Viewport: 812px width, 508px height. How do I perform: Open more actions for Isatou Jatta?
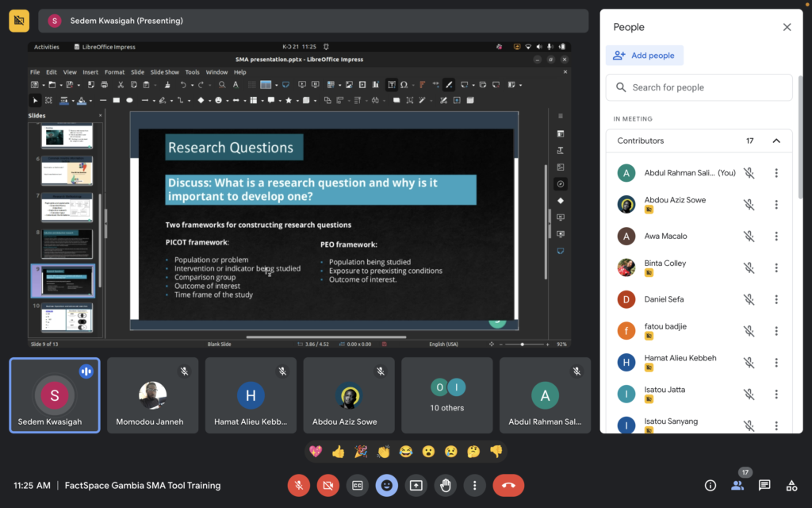[x=776, y=394]
